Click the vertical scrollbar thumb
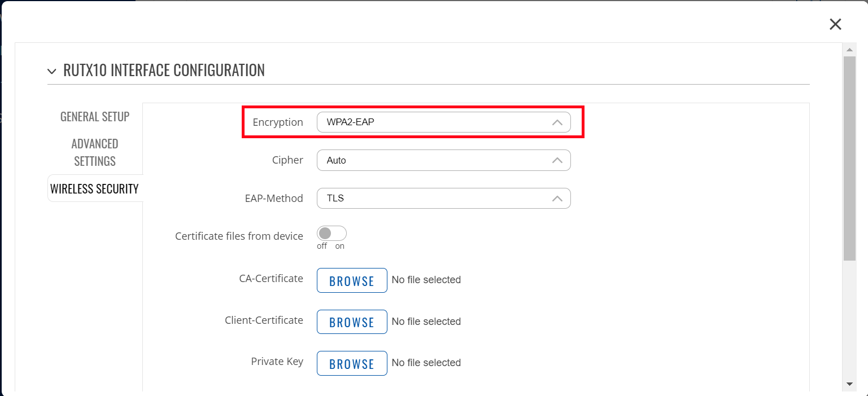 (x=849, y=158)
